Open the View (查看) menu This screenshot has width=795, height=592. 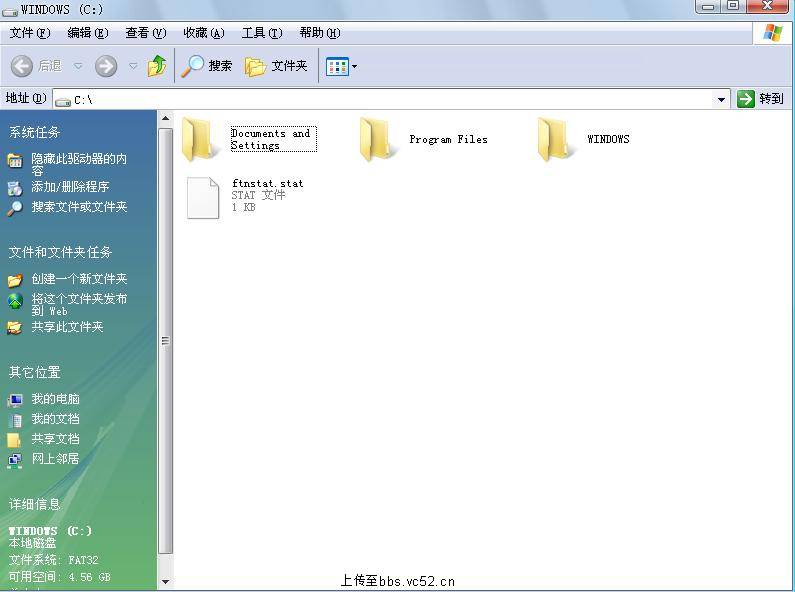point(146,33)
